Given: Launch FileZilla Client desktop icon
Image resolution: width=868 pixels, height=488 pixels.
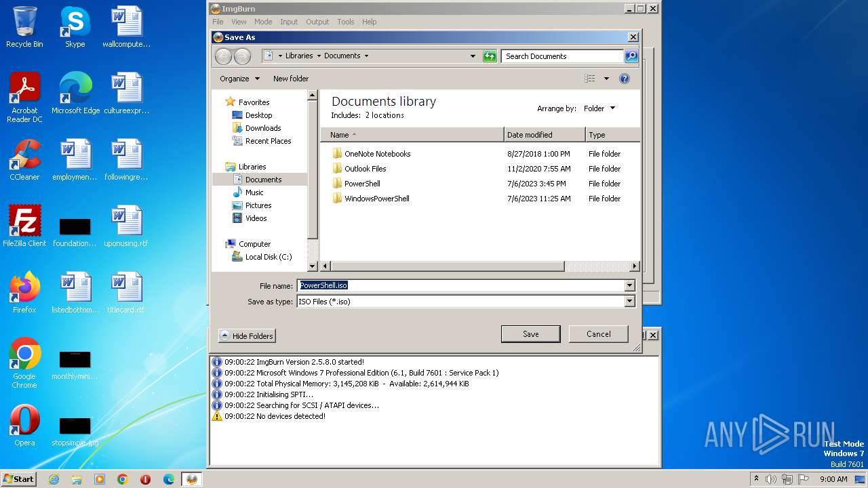Looking at the screenshot, I should click(24, 226).
